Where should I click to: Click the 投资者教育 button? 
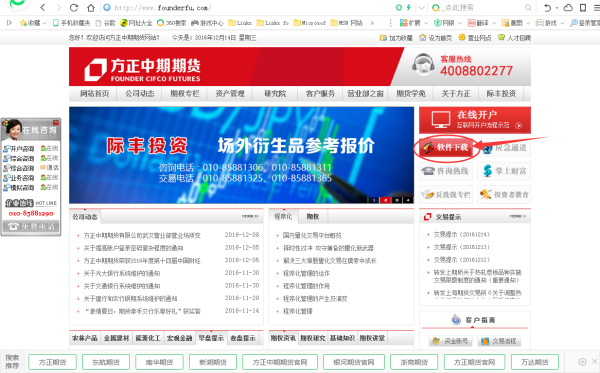[x=504, y=194]
